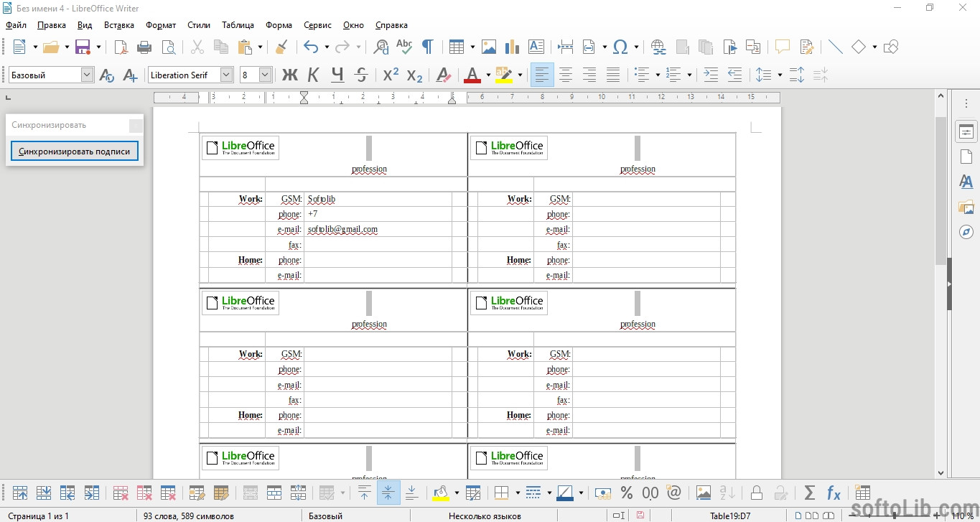Open table formula fx bar
The image size is (980, 522).
click(x=833, y=493)
